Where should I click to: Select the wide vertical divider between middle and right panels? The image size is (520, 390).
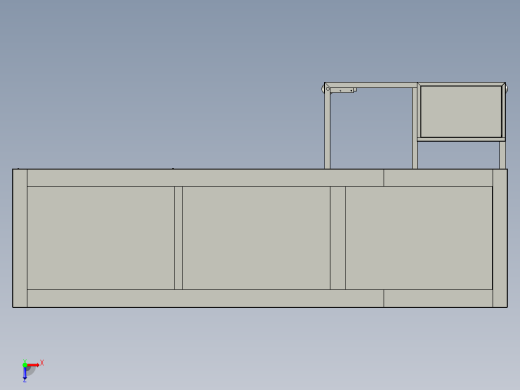pyautogui.click(x=338, y=238)
